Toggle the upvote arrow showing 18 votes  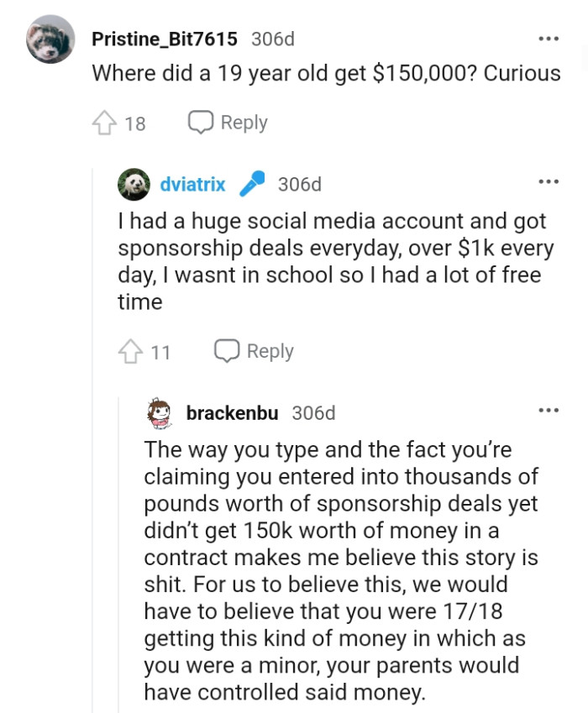pyautogui.click(x=106, y=122)
